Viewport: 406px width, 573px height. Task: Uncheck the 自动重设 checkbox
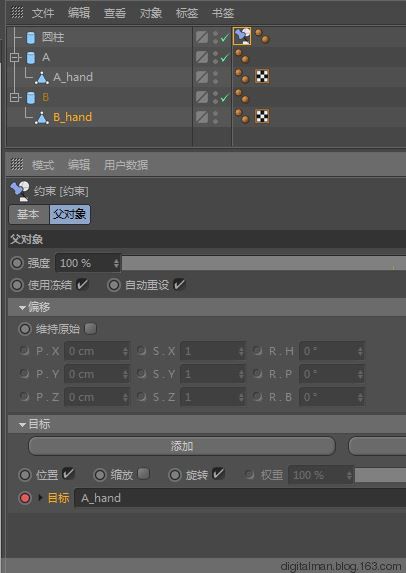(x=179, y=284)
